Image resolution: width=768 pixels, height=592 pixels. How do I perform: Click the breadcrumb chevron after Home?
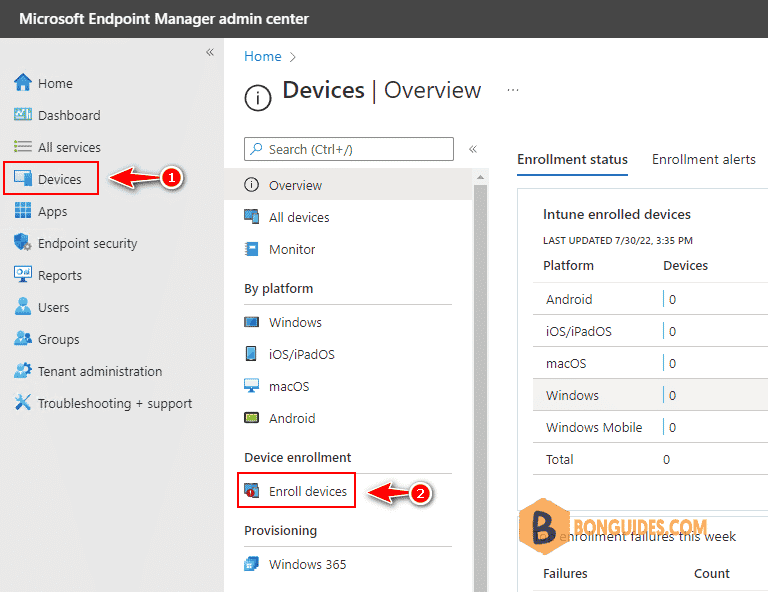(292, 57)
